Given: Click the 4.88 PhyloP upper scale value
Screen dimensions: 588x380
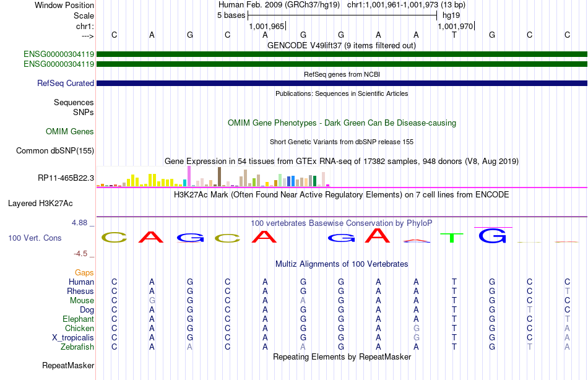Looking at the screenshot, I should pyautogui.click(x=79, y=223).
